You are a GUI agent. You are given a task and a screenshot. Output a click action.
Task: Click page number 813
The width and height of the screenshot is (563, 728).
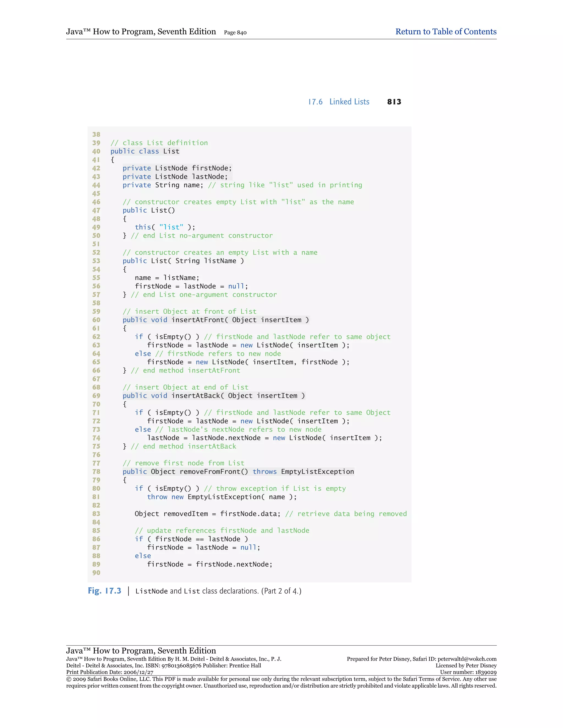pos(394,102)
